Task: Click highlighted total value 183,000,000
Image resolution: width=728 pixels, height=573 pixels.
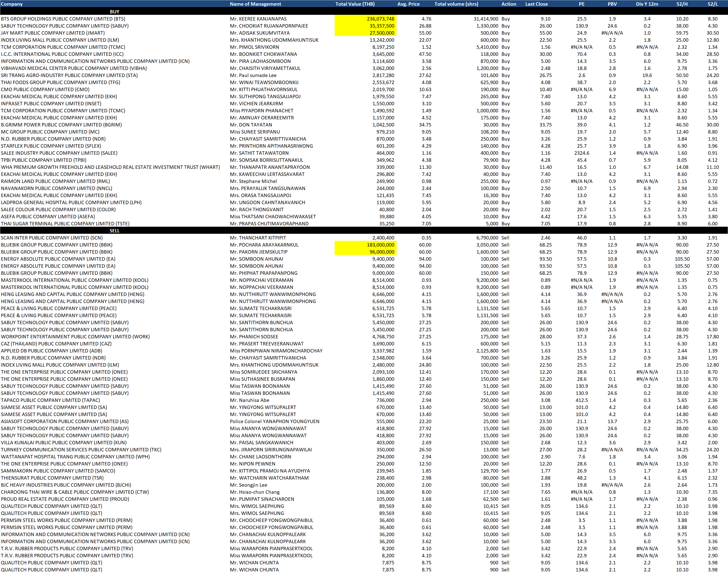Action: [x=365, y=245]
